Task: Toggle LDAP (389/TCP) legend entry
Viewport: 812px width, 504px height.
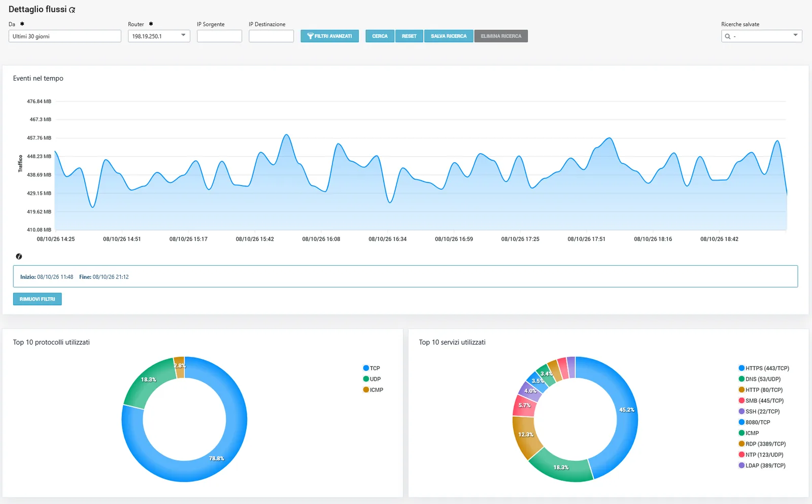Action: pos(762,465)
